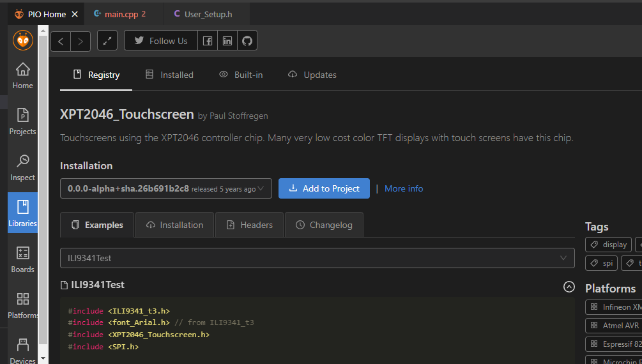The width and height of the screenshot is (642, 364).
Task: Click the XPT2046_Touchscreen.h include line
Action: click(x=139, y=335)
